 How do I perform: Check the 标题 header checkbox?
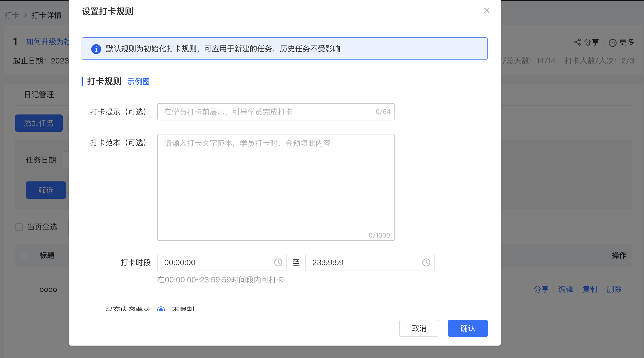25,255
